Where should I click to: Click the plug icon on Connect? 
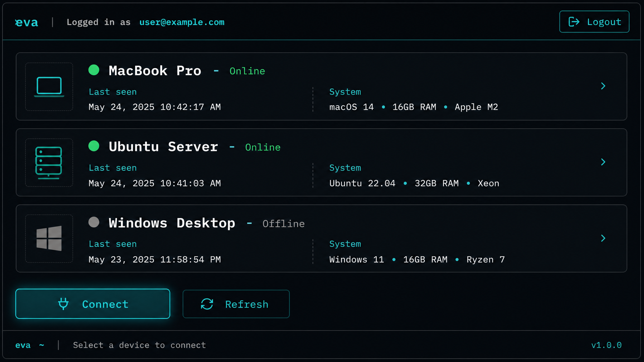pyautogui.click(x=63, y=304)
